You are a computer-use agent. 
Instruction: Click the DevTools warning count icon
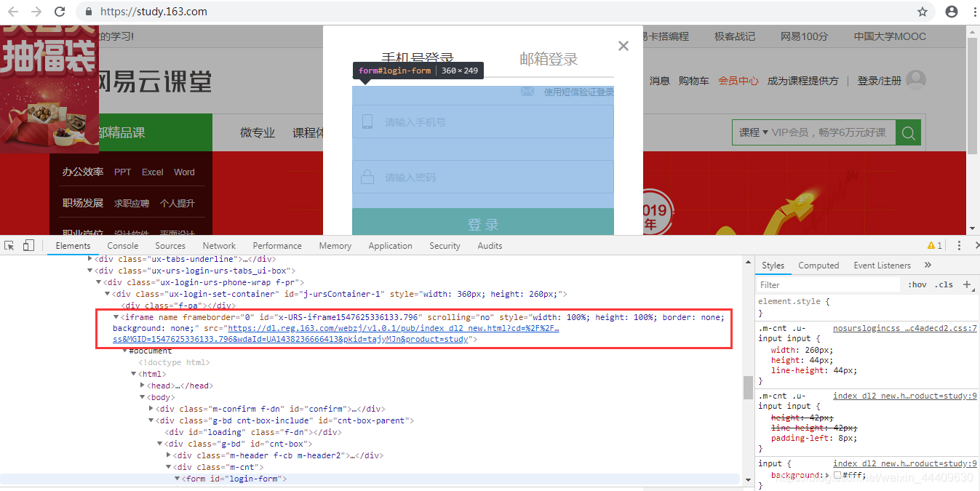pyautogui.click(x=935, y=246)
